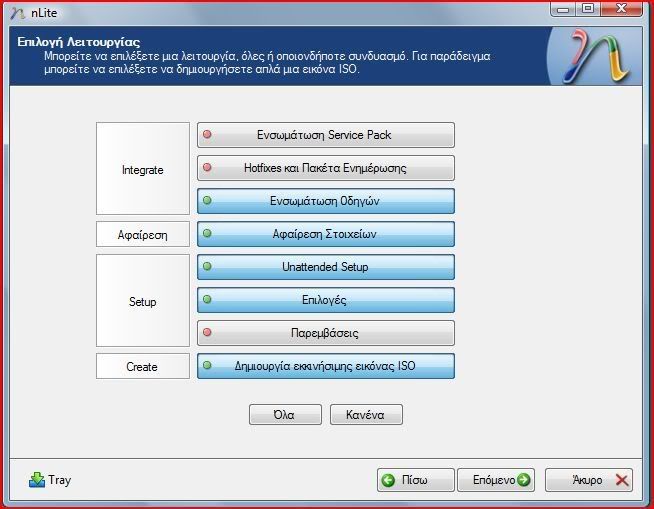The width and height of the screenshot is (654, 509).
Task: Cancel using the Άκυρο button
Action: coord(588,480)
